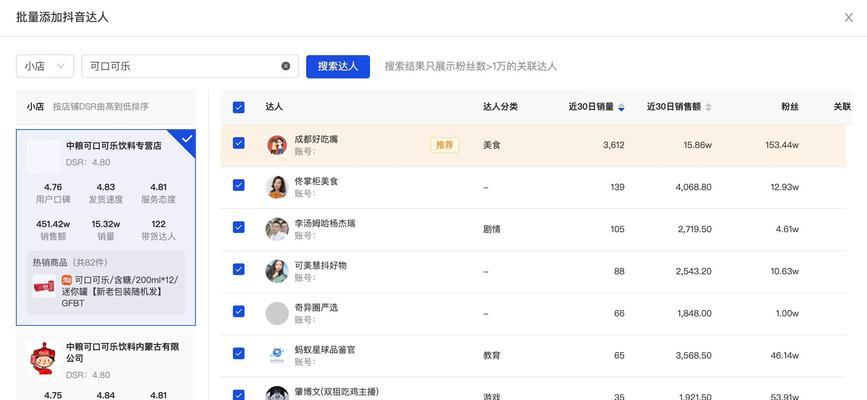
Task: Click avatar of 可美慧抖好物
Action: (277, 271)
